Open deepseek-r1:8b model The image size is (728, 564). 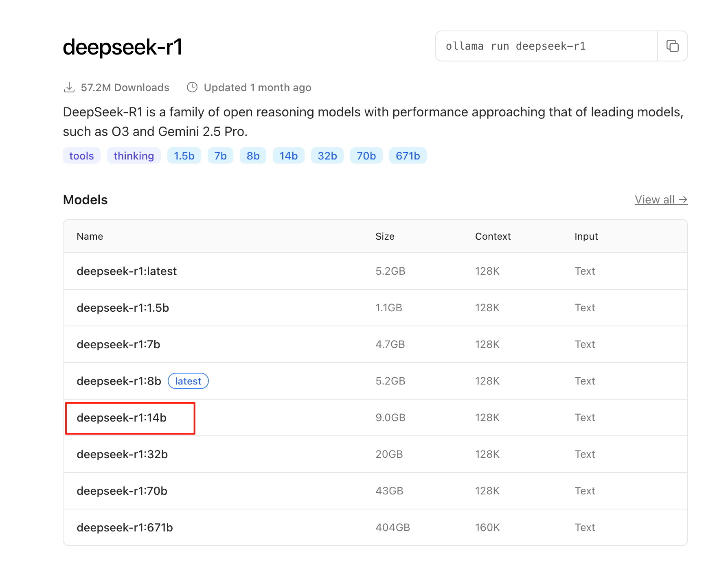click(118, 381)
